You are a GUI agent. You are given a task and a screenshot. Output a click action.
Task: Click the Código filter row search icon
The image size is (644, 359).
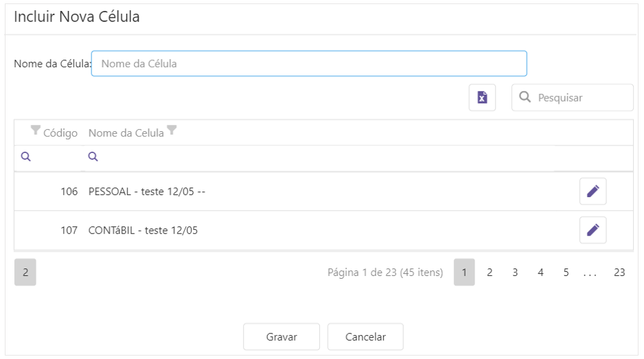(25, 157)
